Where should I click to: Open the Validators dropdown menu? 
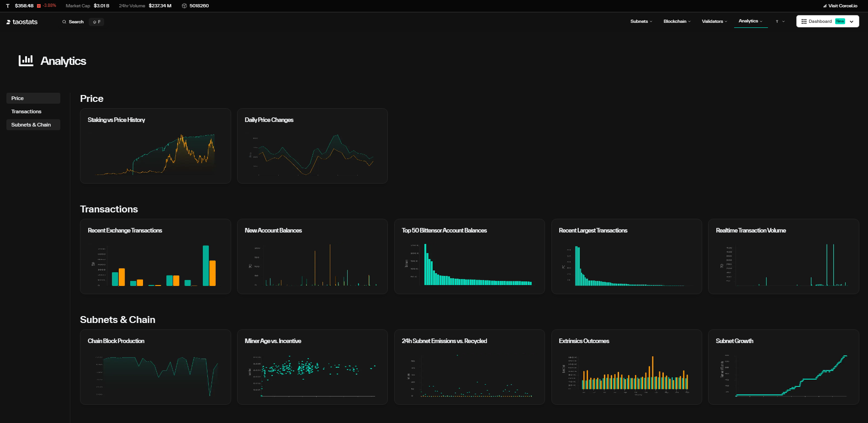point(714,21)
